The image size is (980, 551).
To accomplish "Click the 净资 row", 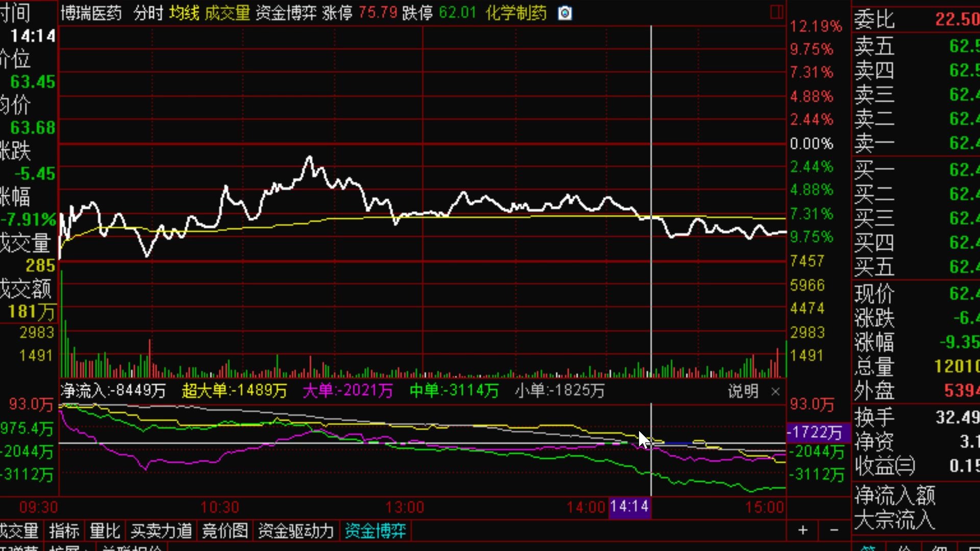I will point(916,442).
